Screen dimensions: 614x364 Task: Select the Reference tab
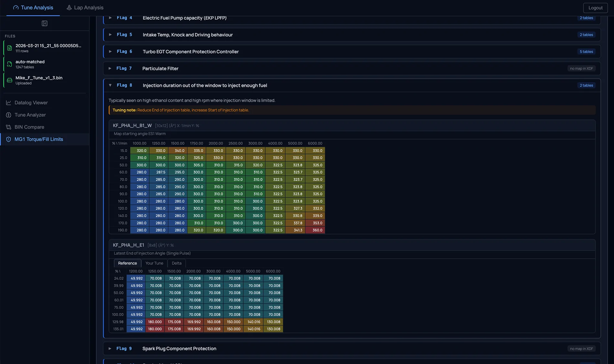pos(127,263)
